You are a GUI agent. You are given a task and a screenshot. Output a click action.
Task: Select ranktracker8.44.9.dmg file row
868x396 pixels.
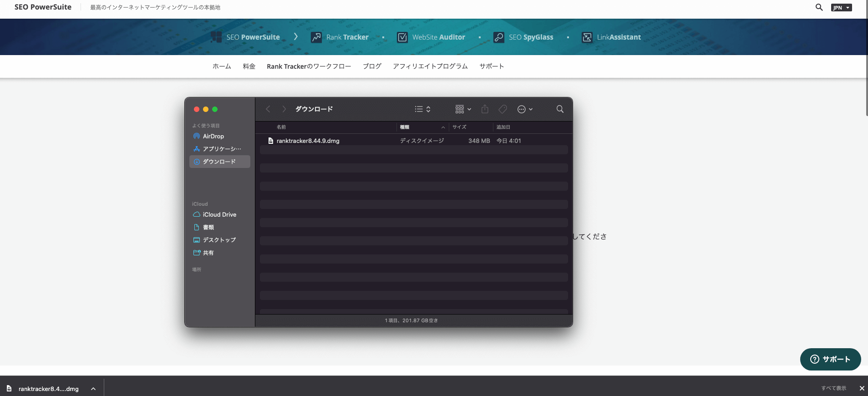coord(414,141)
